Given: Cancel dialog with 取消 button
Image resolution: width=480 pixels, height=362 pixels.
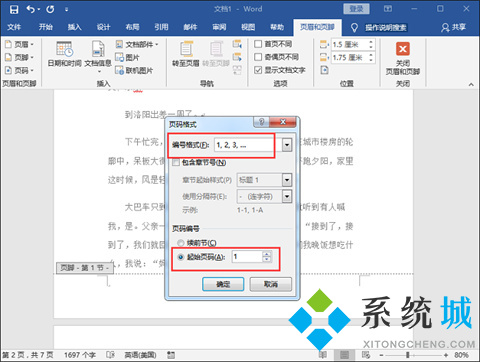Looking at the screenshot, I should click(x=271, y=284).
